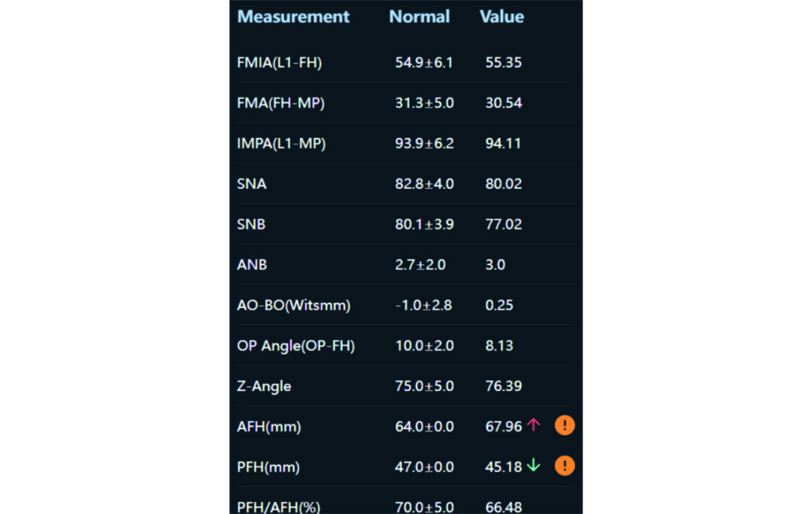This screenshot has height=514, width=812.
Task: Select the FMIA(L1-FH) measurement row
Action: [x=280, y=63]
